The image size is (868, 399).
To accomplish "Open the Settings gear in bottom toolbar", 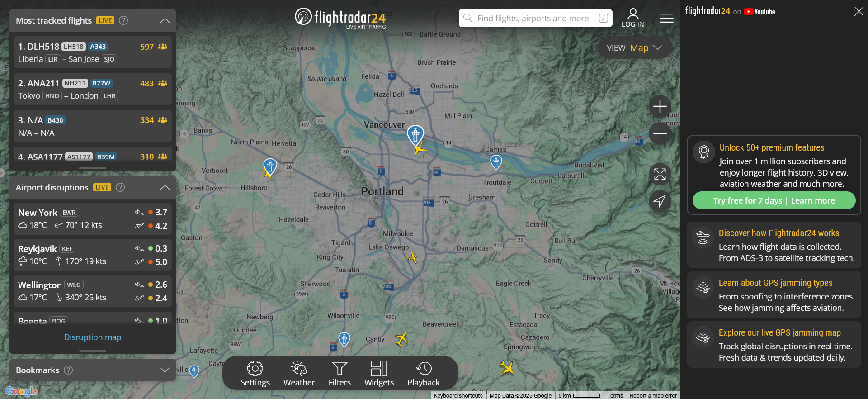I will [255, 374].
